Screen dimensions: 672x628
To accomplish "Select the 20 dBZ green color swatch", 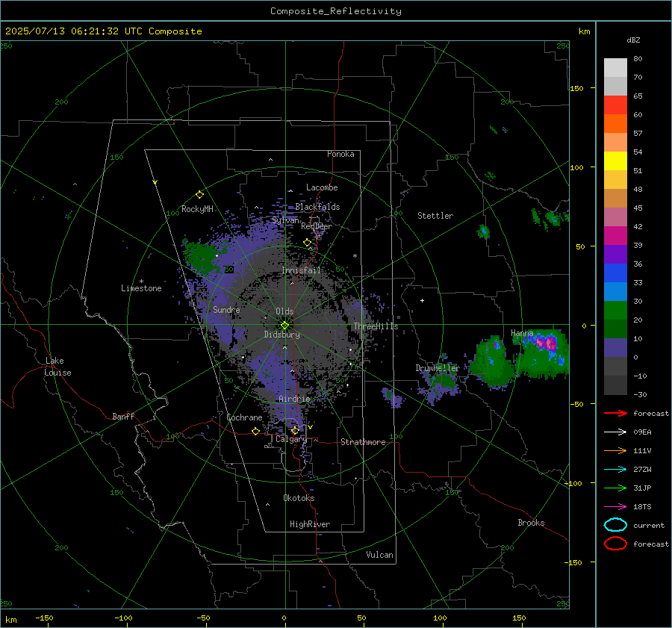I will tap(615, 311).
